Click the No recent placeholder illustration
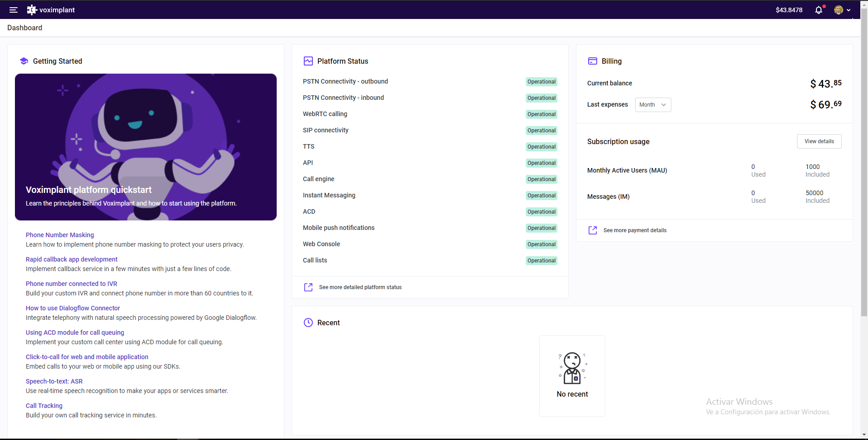This screenshot has height=440, width=868. coord(572,368)
